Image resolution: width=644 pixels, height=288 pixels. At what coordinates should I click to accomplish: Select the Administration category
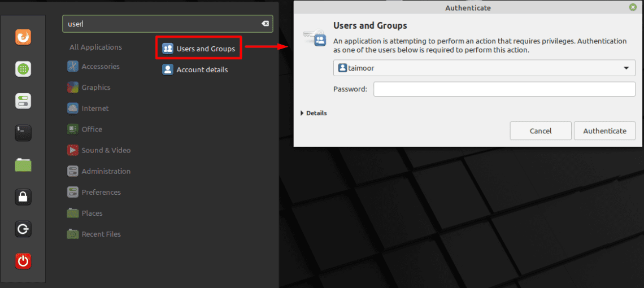pyautogui.click(x=99, y=171)
